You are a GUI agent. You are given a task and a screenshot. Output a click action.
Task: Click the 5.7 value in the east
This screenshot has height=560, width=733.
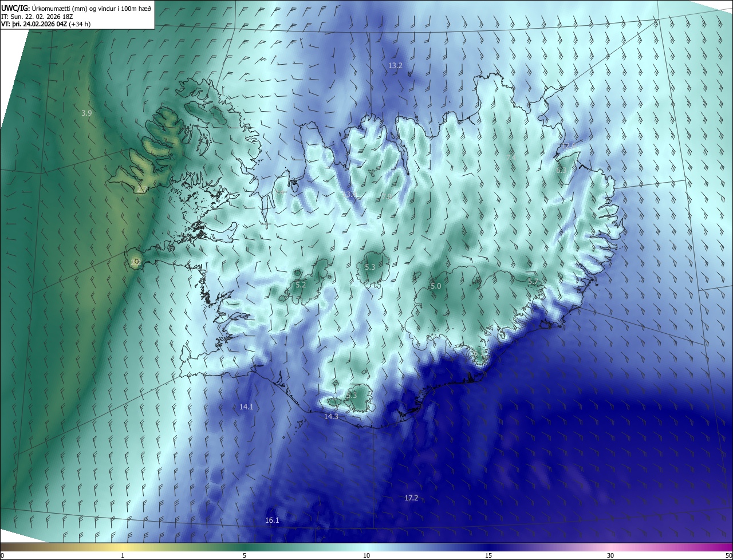pos(533,281)
